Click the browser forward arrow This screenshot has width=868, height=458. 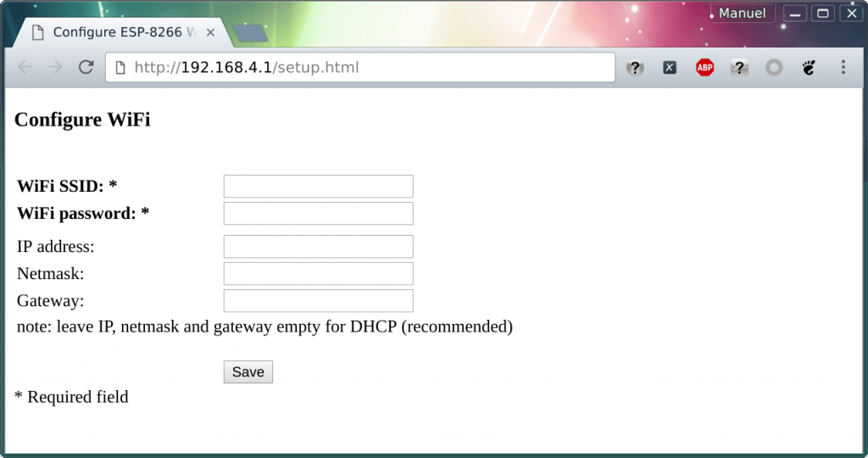(x=55, y=68)
